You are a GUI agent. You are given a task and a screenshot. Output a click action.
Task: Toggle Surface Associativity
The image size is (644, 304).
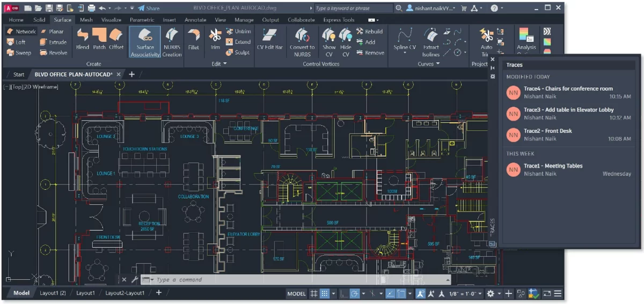(145, 42)
